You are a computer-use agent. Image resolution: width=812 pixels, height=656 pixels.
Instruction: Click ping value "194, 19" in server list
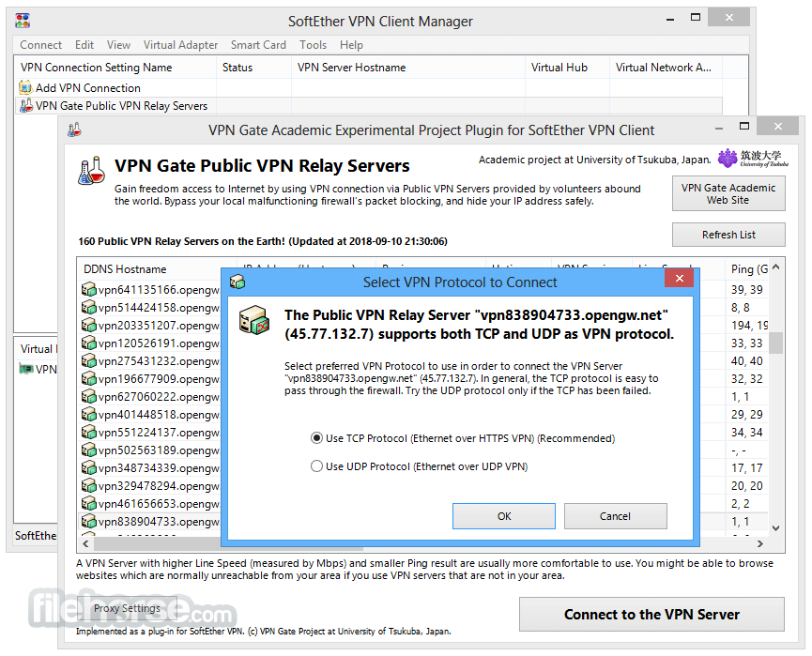point(749,325)
